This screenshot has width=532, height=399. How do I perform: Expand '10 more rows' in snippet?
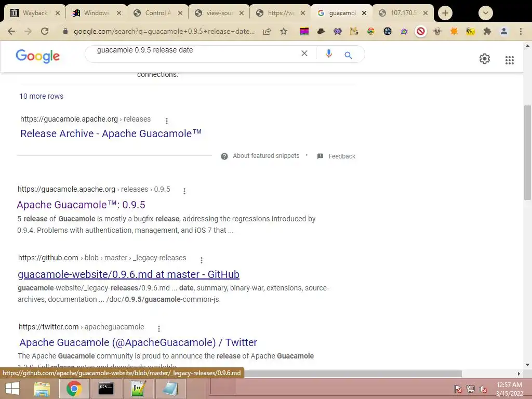point(42,96)
